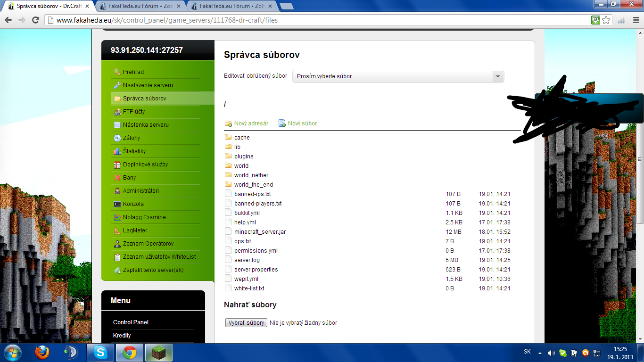The image size is (644, 362).
Task: Open the wepif.yml file
Action: click(x=246, y=279)
